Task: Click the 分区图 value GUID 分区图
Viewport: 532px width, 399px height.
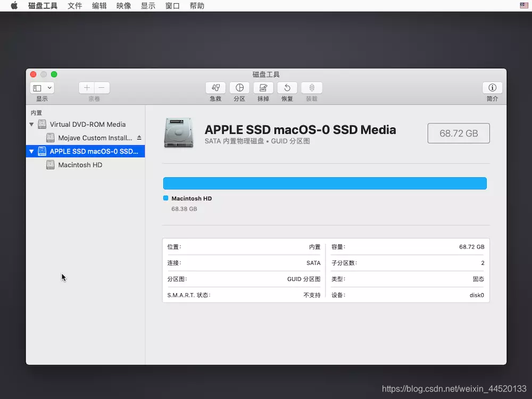Action: coord(304,279)
